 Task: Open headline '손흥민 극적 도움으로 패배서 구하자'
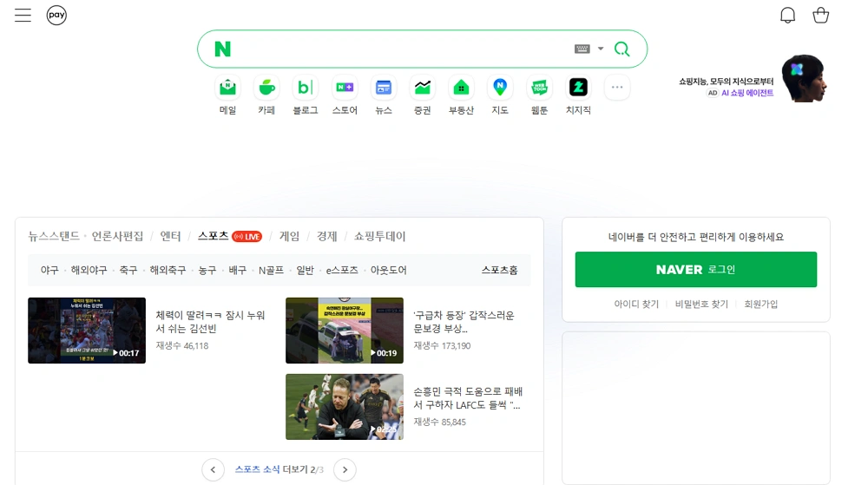point(468,398)
